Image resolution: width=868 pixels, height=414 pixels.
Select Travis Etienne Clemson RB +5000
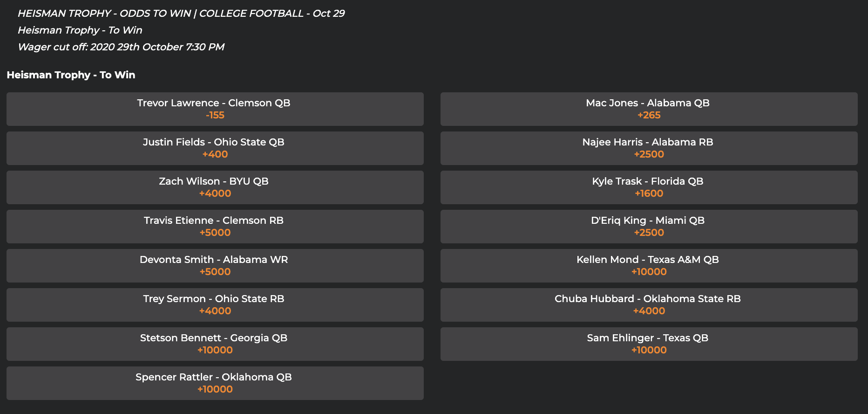(215, 227)
